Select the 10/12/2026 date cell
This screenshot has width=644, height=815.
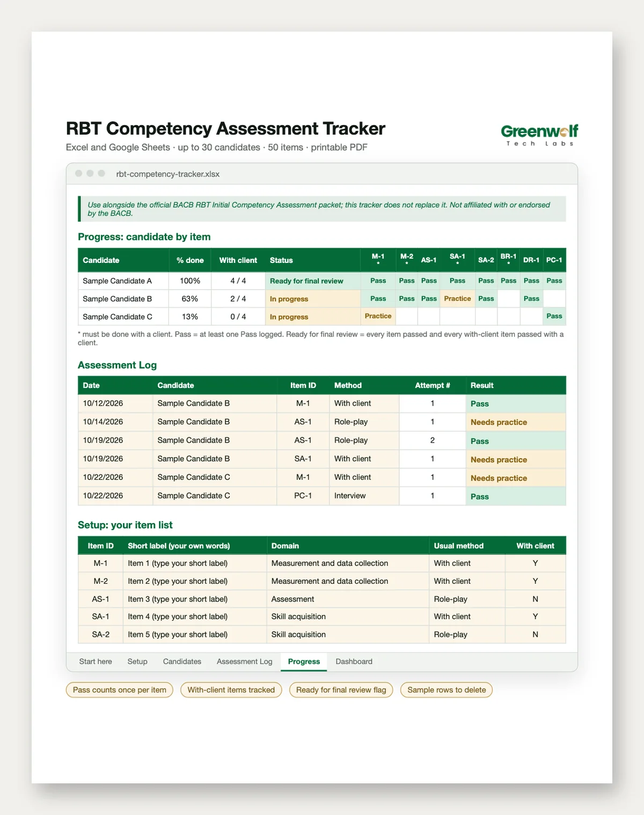click(115, 403)
